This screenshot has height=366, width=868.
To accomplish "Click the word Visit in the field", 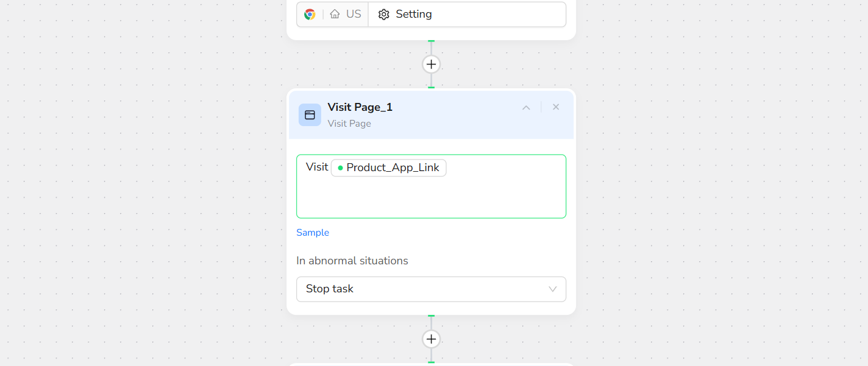I will click(x=317, y=167).
